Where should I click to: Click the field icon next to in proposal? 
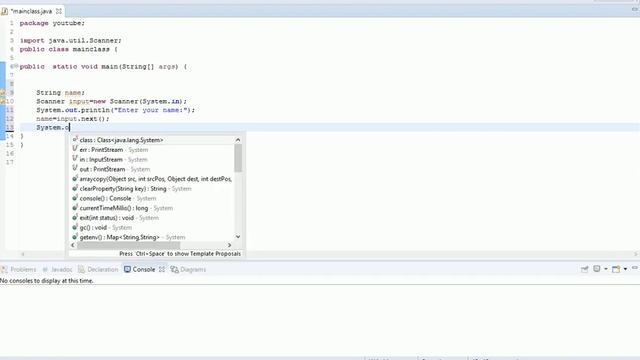click(75, 159)
